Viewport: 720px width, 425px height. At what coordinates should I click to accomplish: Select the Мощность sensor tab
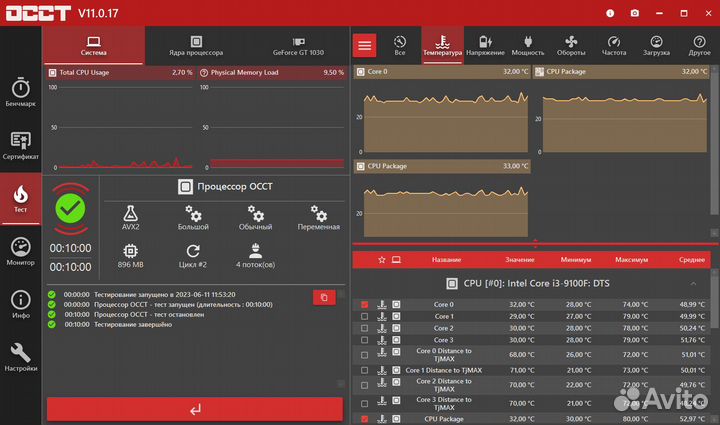(x=528, y=45)
